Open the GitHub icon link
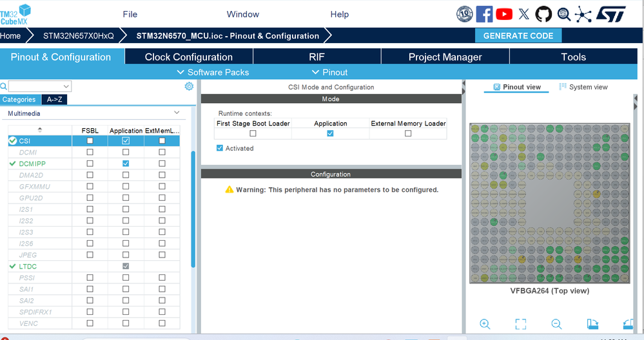This screenshot has height=340, width=644. coord(543,14)
